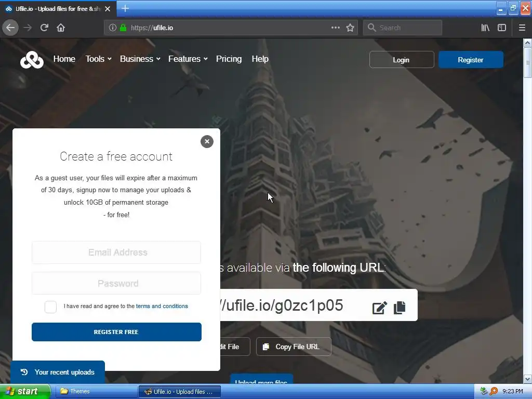
Task: Click the Upload more files button
Action: click(x=262, y=379)
